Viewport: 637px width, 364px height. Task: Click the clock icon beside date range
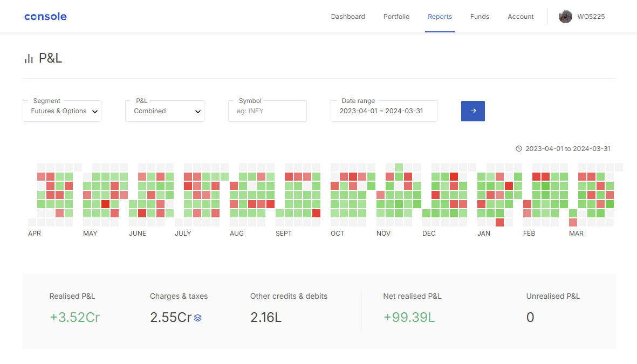[x=519, y=149]
